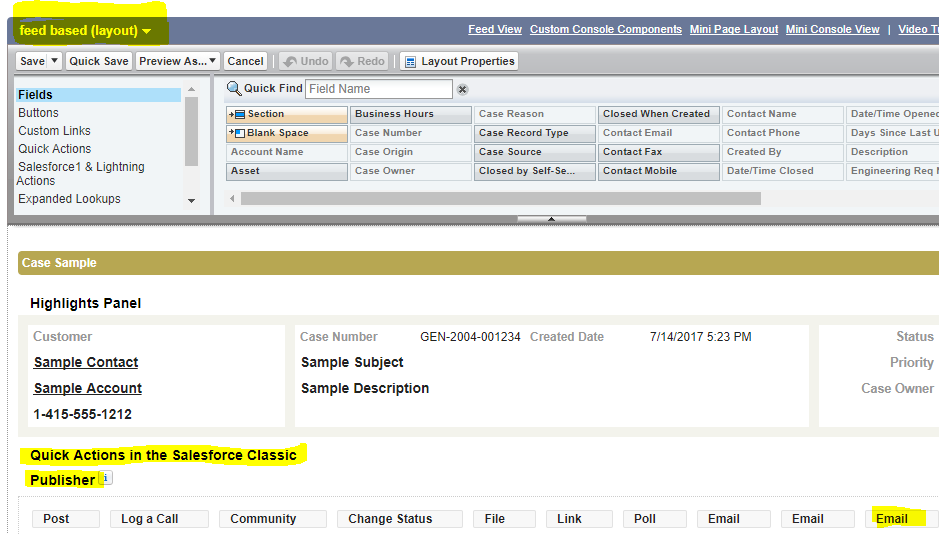Select the Contact Mobile field

659,171
